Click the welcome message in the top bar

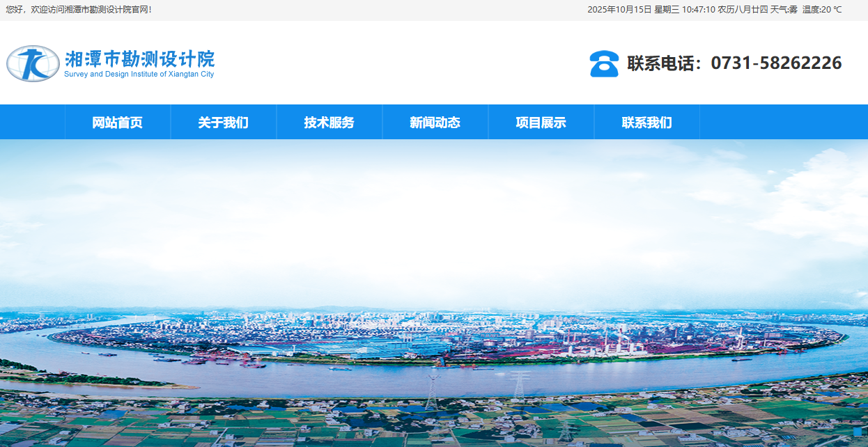coord(79,10)
